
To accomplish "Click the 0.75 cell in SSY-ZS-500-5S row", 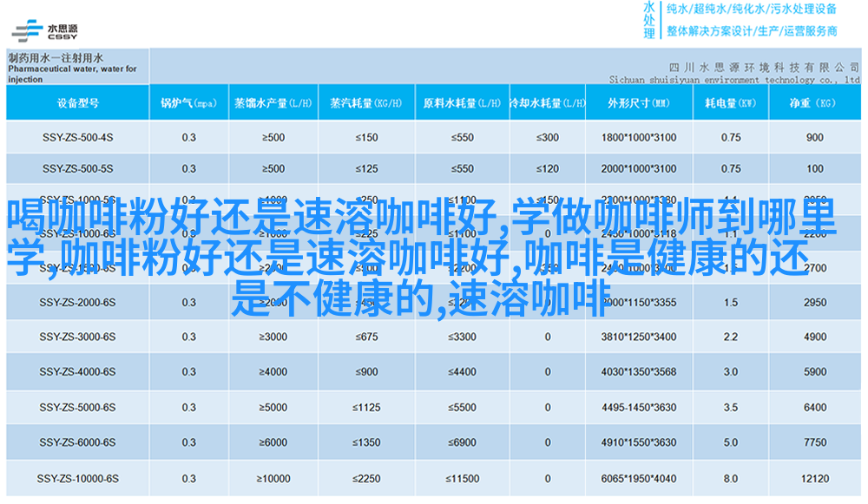I will point(731,169).
